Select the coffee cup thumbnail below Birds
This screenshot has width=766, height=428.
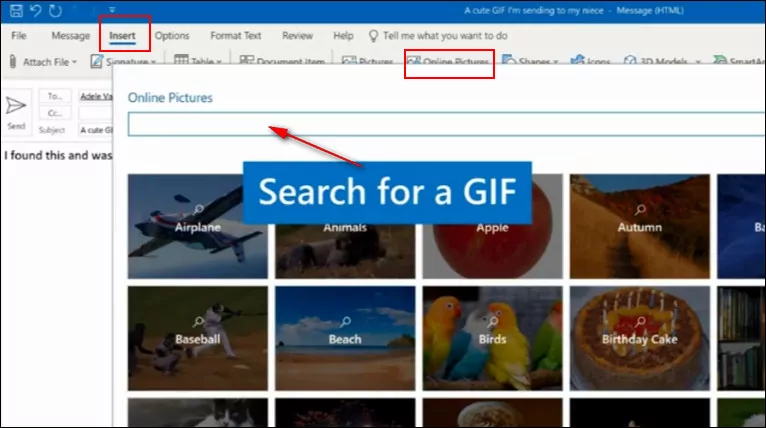click(492, 412)
